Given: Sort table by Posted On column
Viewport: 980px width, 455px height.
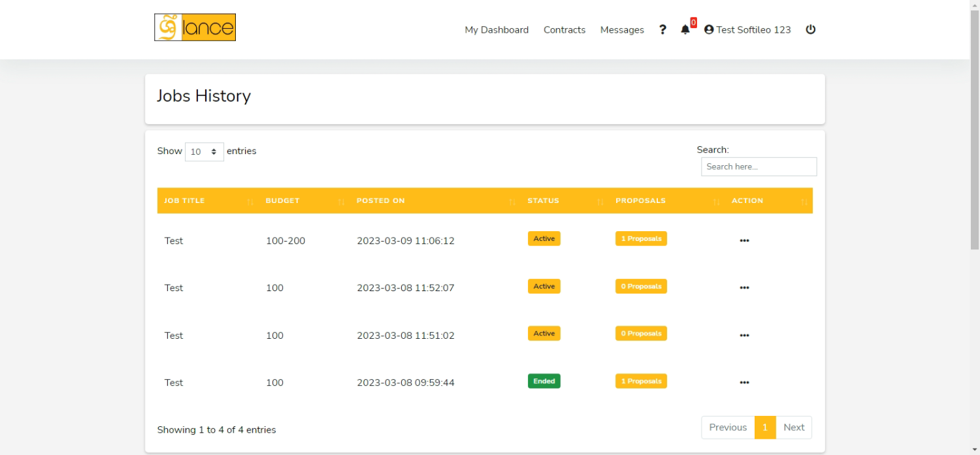Looking at the screenshot, I should click(x=380, y=200).
